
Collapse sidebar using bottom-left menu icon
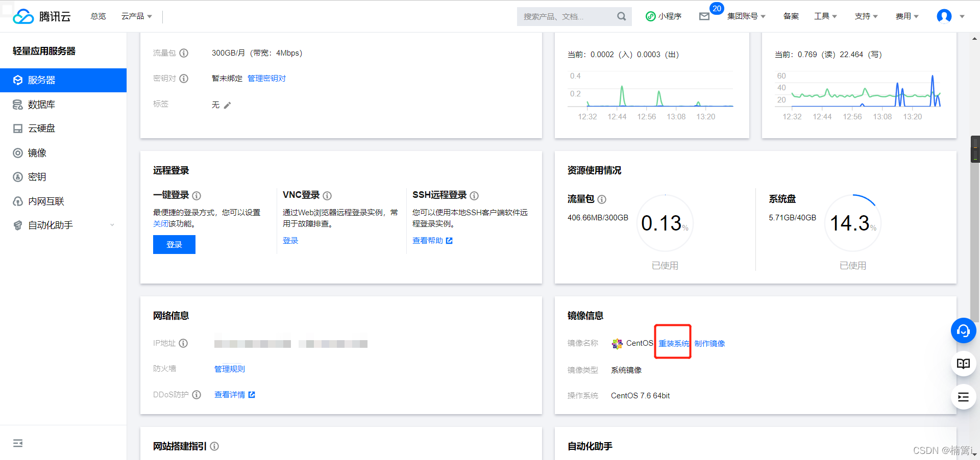point(18,443)
